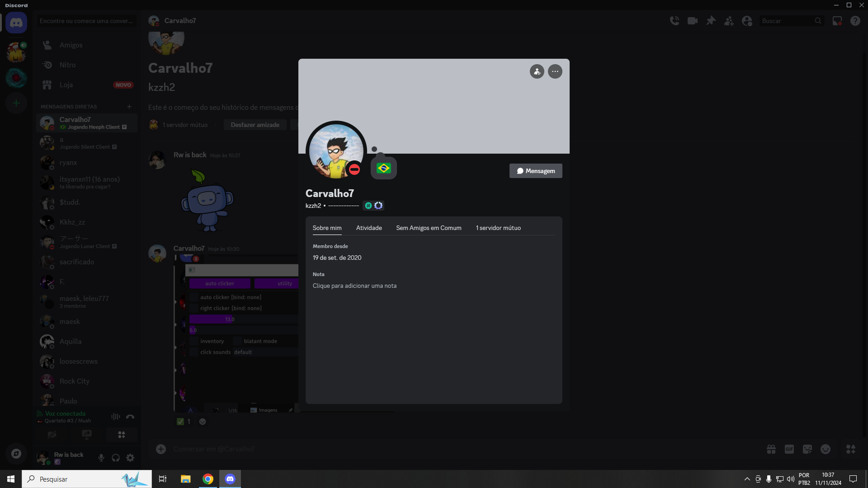Viewport: 868px width, 488px height.
Task: Open the ryanx direct message
Action: 87,163
